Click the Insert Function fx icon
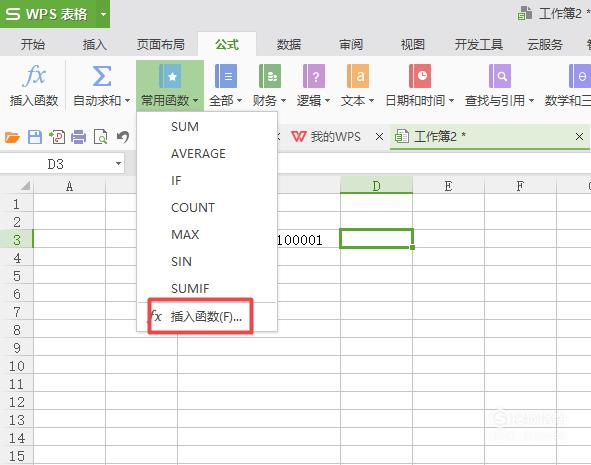The width and height of the screenshot is (591, 465). [34, 76]
